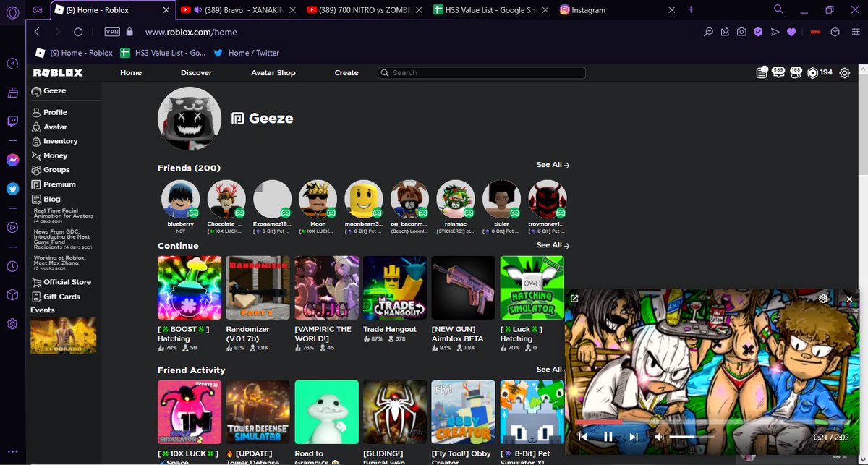868x465 pixels.
Task: Click the search tabs magnifier icon
Action: (778, 10)
